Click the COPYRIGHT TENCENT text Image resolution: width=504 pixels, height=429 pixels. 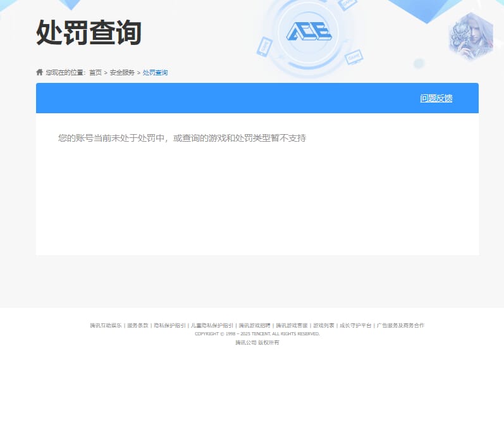257,334
